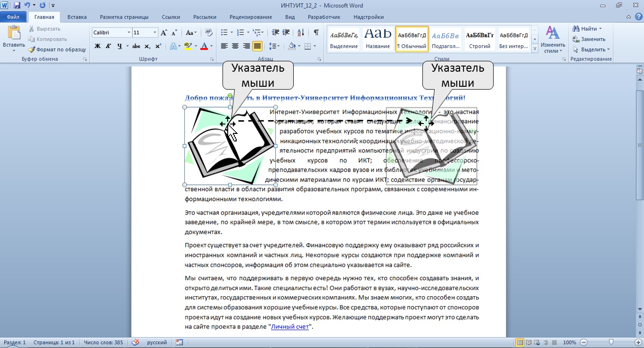Click the Superscript x² icon
The width and height of the screenshot is (644, 348).
coord(158,46)
